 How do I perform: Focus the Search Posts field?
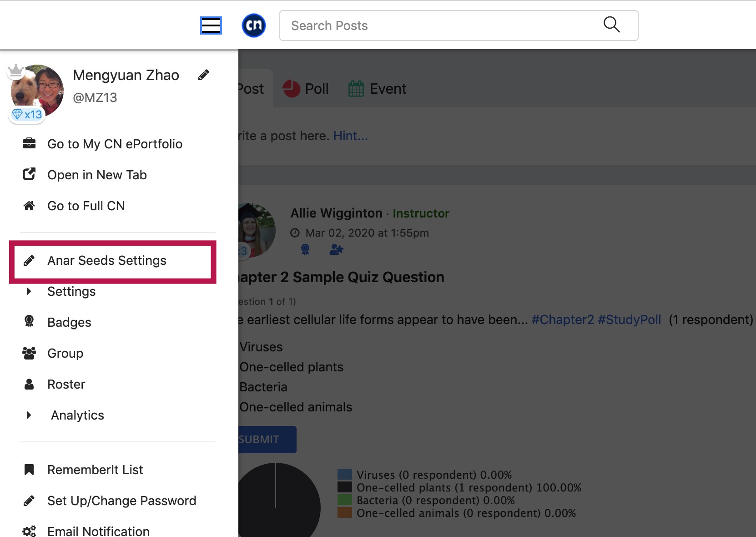click(459, 25)
